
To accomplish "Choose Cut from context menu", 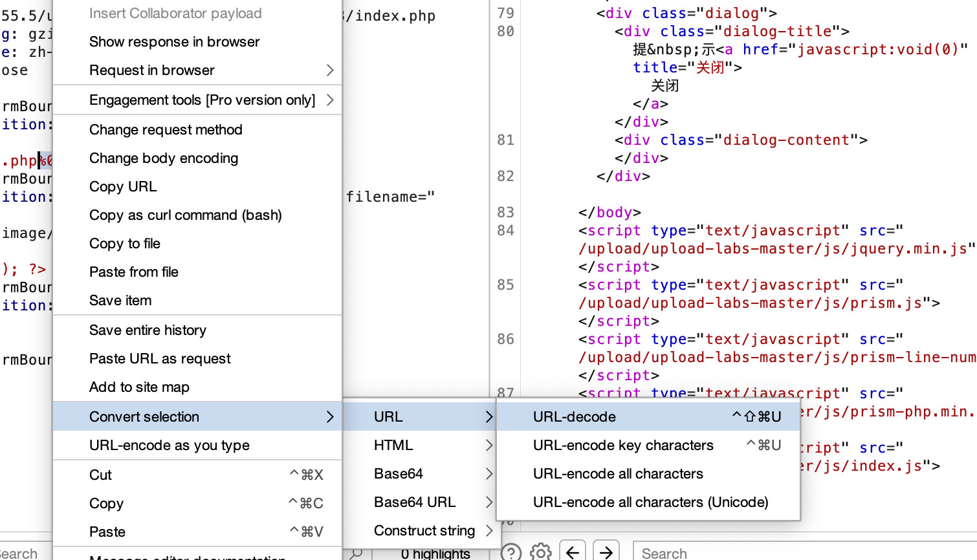I will coord(197,475).
